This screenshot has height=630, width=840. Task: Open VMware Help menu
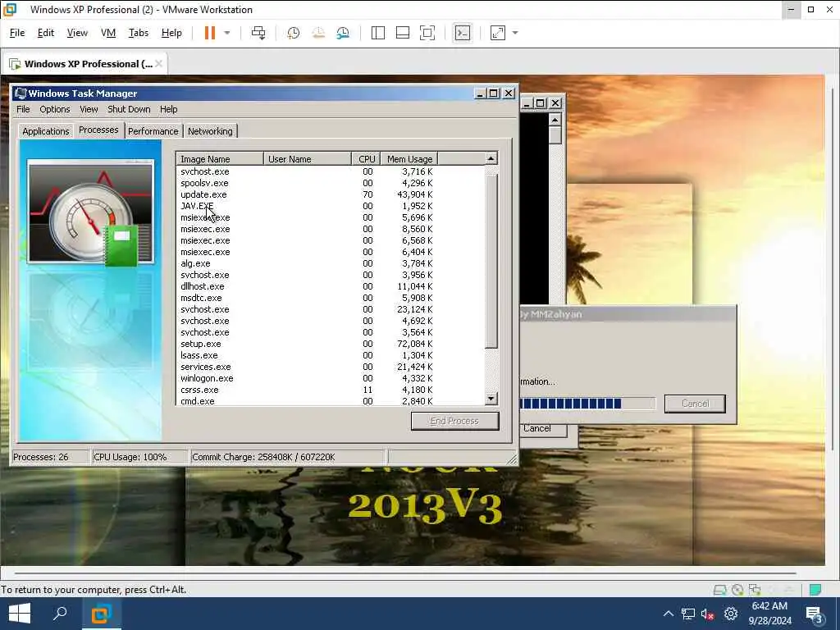point(171,33)
